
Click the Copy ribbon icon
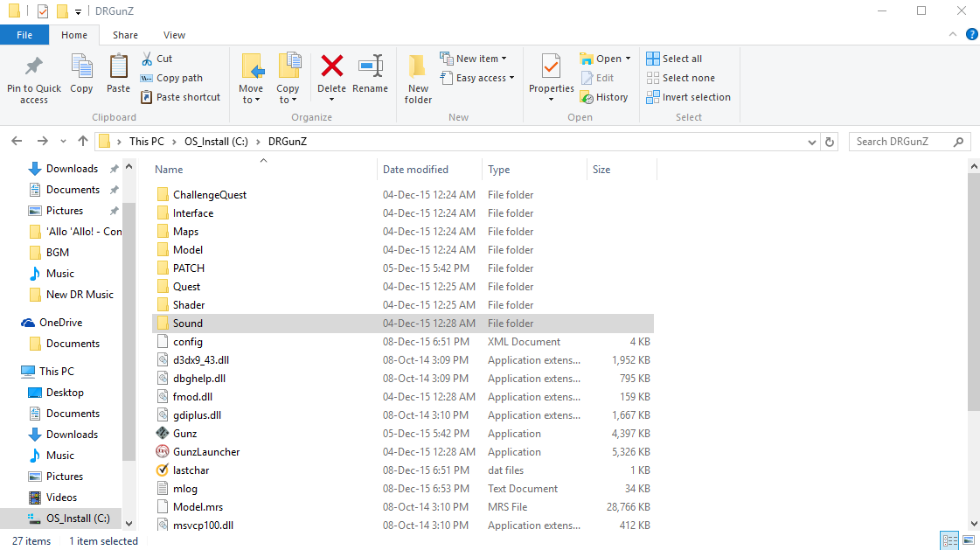click(81, 73)
